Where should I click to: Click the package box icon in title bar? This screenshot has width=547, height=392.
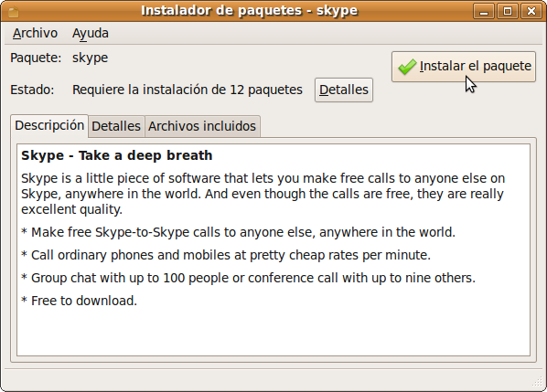tap(13, 12)
